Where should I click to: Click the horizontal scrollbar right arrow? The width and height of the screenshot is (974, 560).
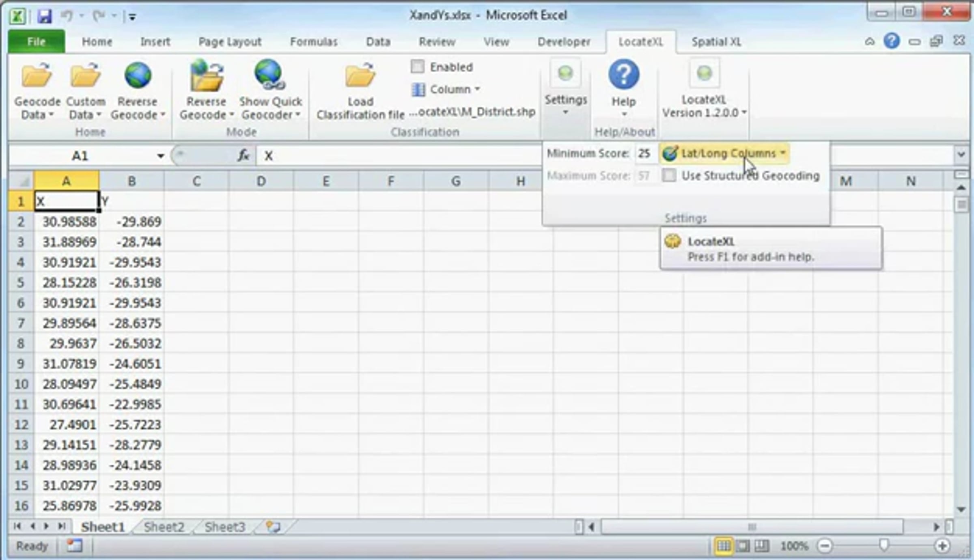pyautogui.click(x=936, y=527)
